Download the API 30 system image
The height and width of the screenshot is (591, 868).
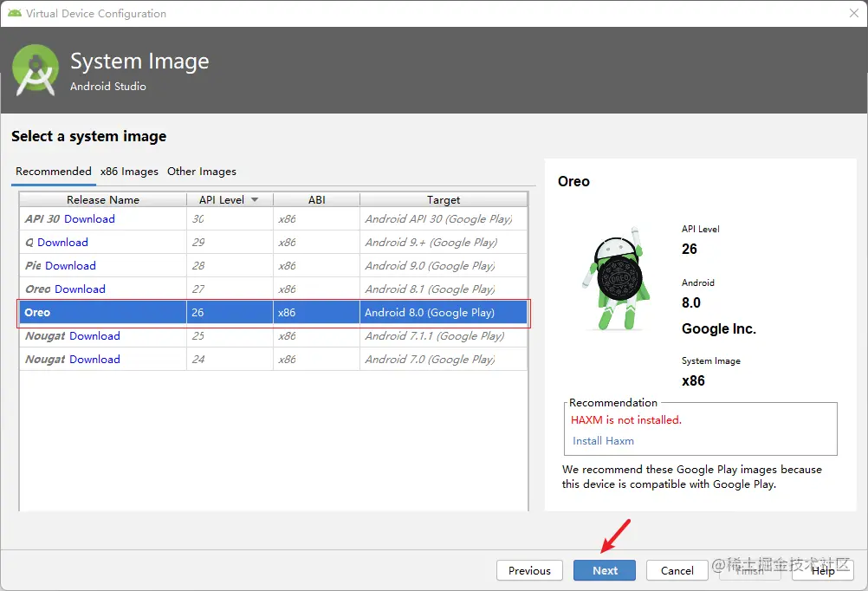click(x=89, y=218)
